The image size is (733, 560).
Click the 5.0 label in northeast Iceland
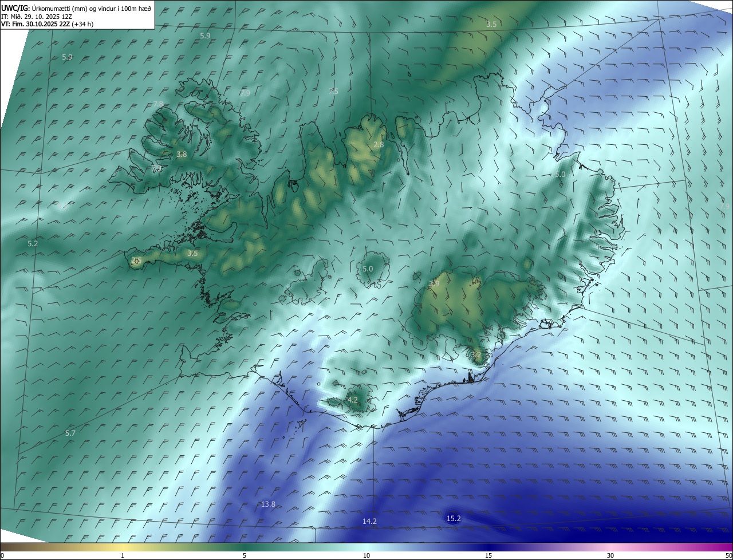[x=560, y=174]
